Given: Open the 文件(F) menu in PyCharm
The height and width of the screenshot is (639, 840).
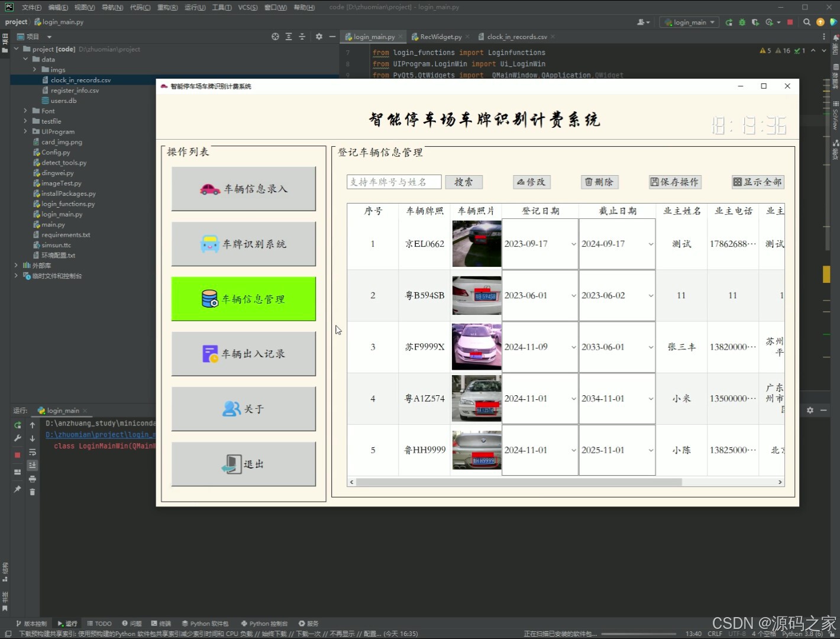Looking at the screenshot, I should click(31, 7).
